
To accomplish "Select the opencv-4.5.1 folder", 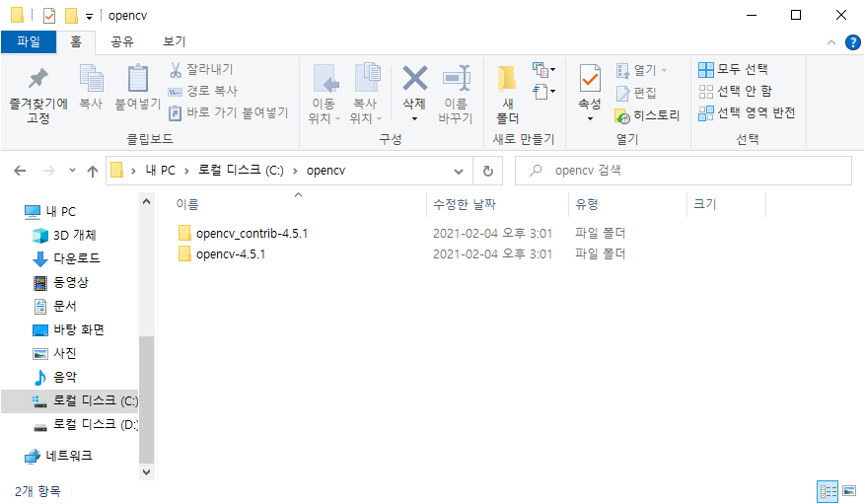I will [222, 254].
